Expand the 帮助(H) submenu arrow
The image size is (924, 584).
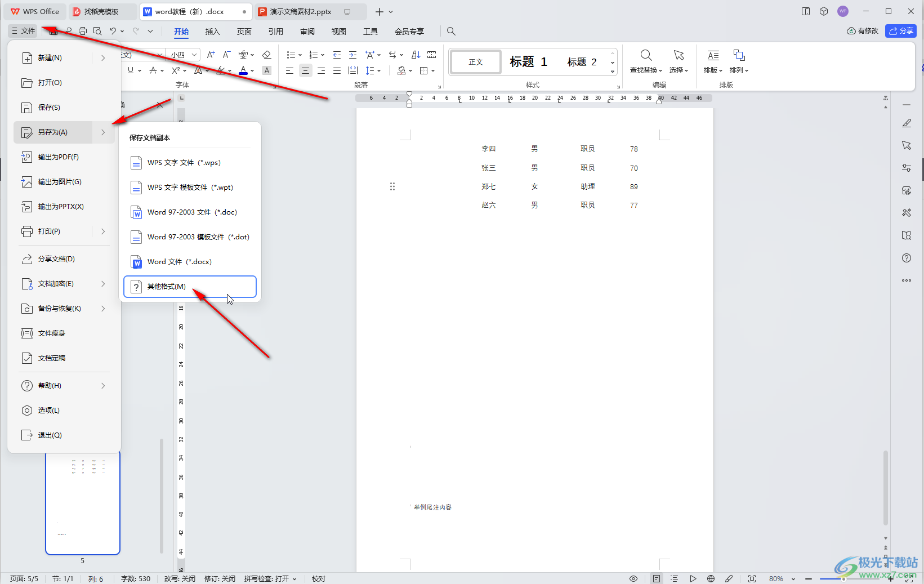point(103,385)
